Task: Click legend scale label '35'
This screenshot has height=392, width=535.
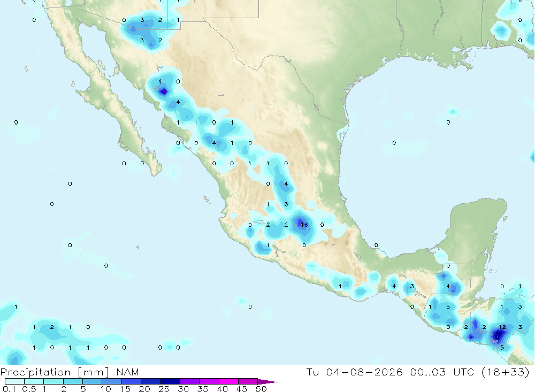Action: pyautogui.click(x=203, y=389)
